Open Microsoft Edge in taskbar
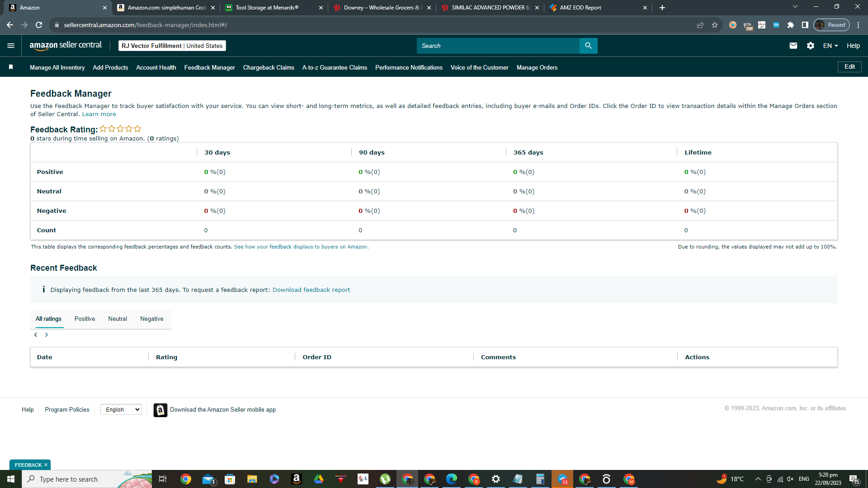The image size is (868, 488). (x=452, y=479)
